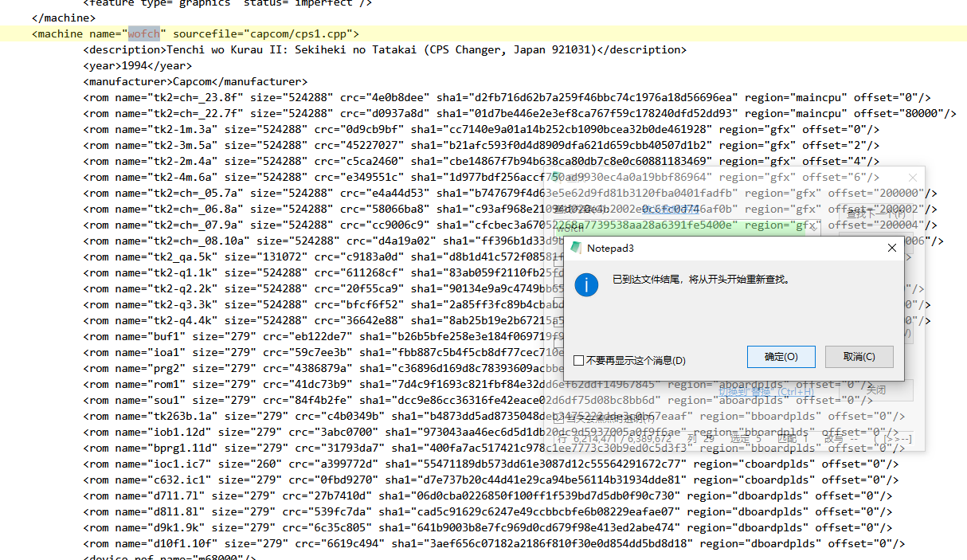Confirm with the 确定(O) button
The height and width of the screenshot is (560, 967).
[x=781, y=357]
